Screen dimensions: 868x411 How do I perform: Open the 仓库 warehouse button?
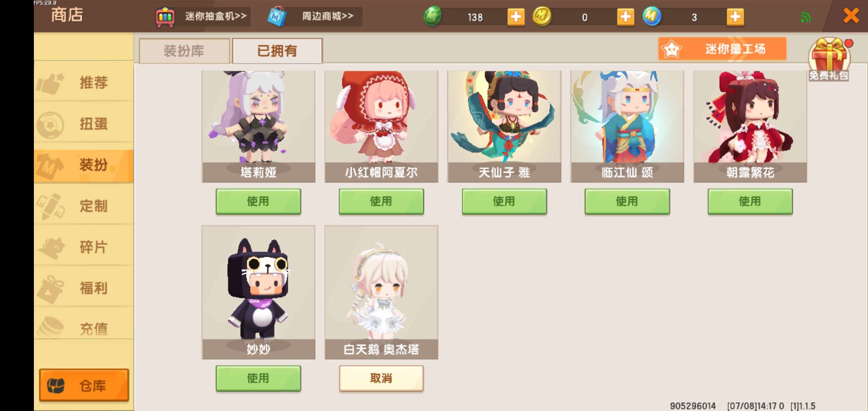pyautogui.click(x=84, y=385)
